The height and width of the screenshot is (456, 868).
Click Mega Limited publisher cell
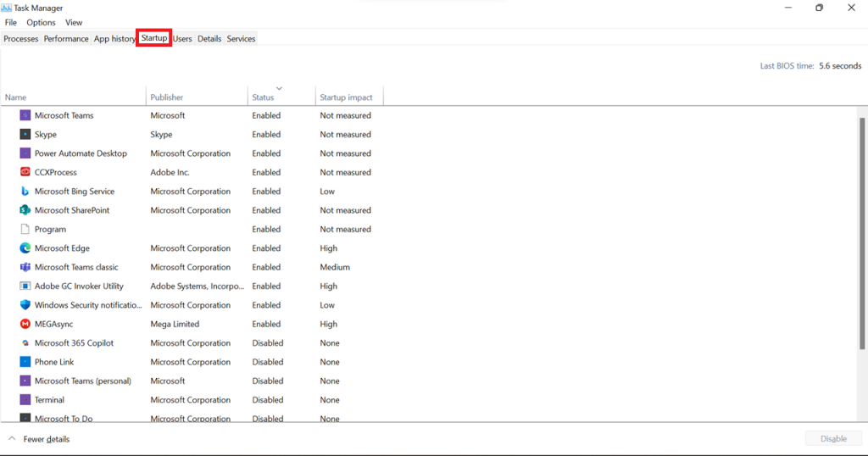(x=175, y=324)
